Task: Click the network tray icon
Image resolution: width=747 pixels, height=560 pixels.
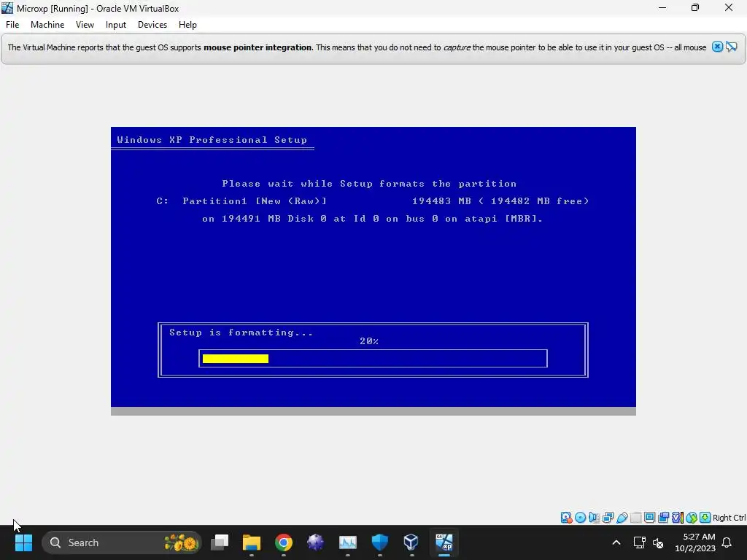Action: pos(639,542)
